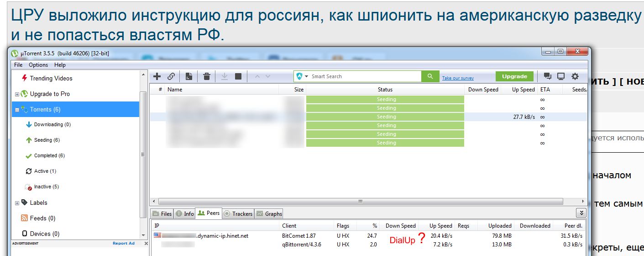Move torrent up in queue arrow

tap(257, 76)
